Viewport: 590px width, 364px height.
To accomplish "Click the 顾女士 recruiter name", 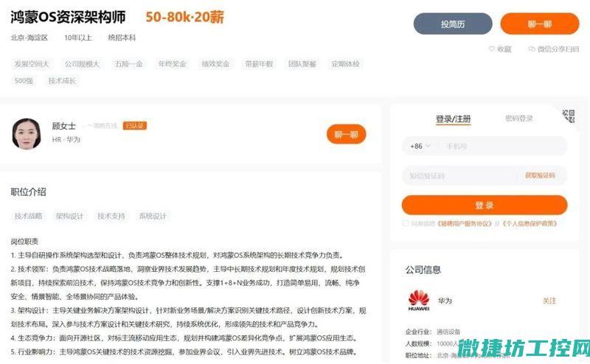I will click(x=64, y=126).
